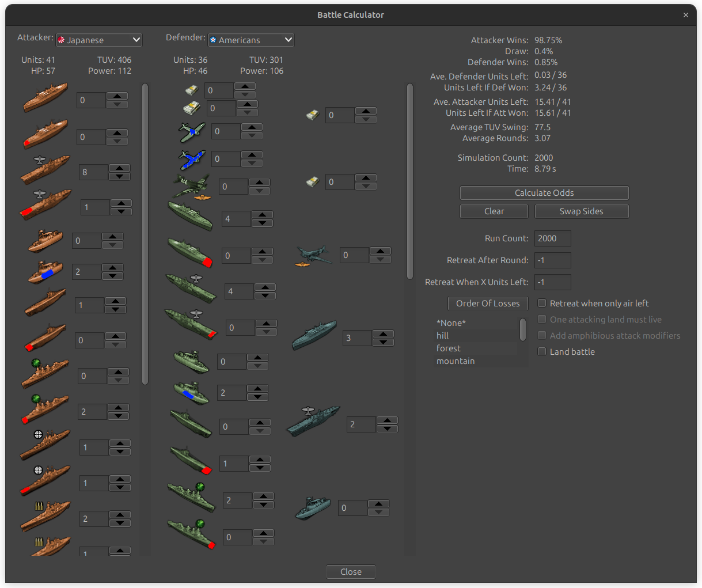Viewport: 702px width, 588px height.
Task: Toggle Add amphibious attack modifiers
Action: coord(542,335)
